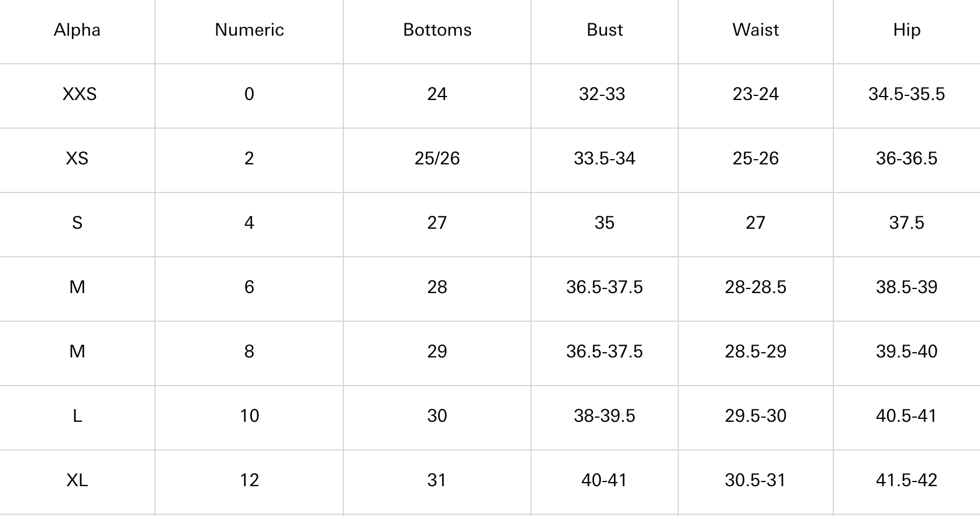The width and height of the screenshot is (980, 516).
Task: Click hip measurement 41.5-42 cell
Action: point(906,480)
